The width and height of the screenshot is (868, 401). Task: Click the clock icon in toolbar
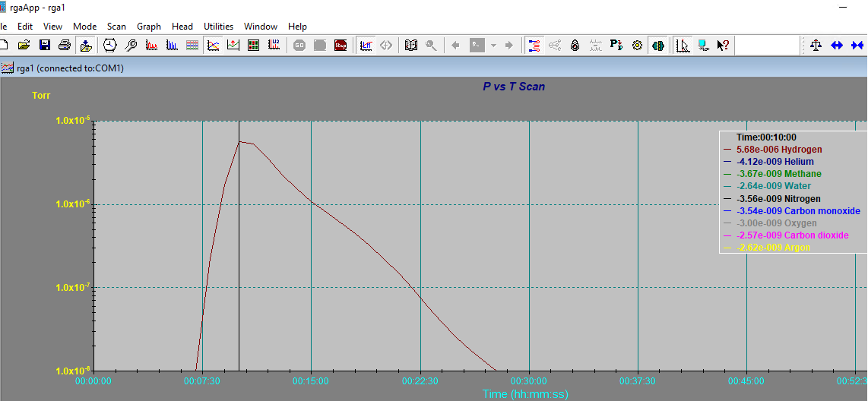click(110, 46)
